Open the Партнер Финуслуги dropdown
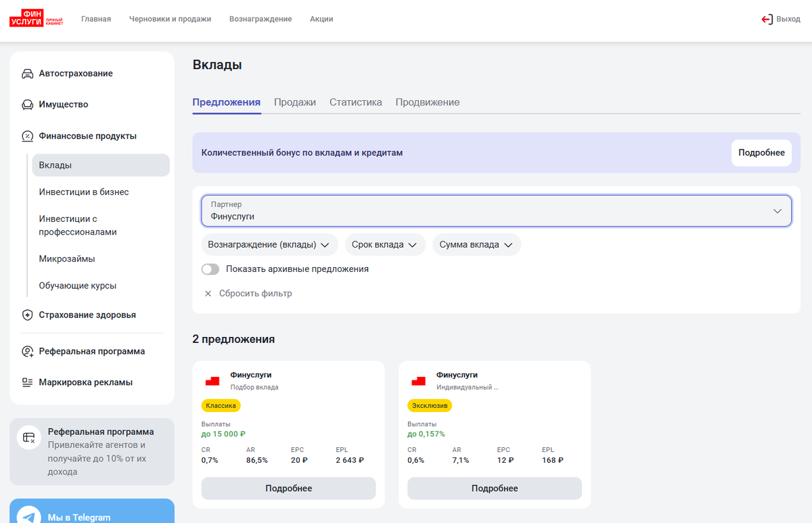This screenshot has width=812, height=523. (x=497, y=210)
